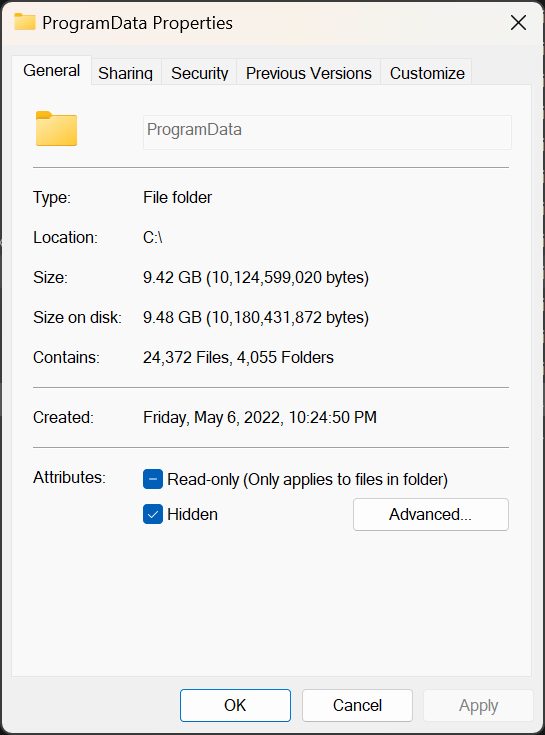
Task: Select the Previous Versions tab
Action: click(309, 73)
